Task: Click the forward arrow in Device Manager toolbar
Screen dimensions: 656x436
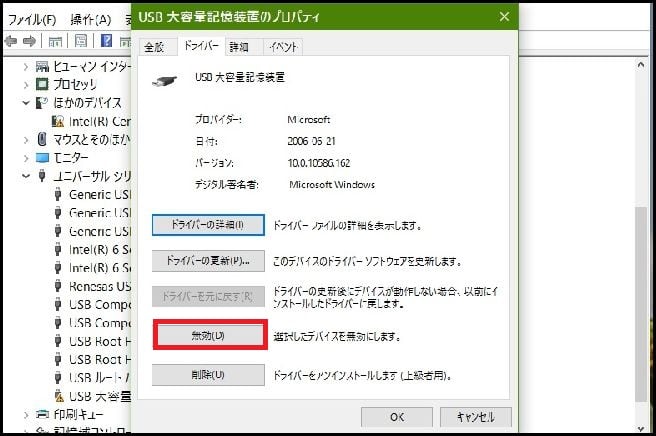Action: point(29,41)
